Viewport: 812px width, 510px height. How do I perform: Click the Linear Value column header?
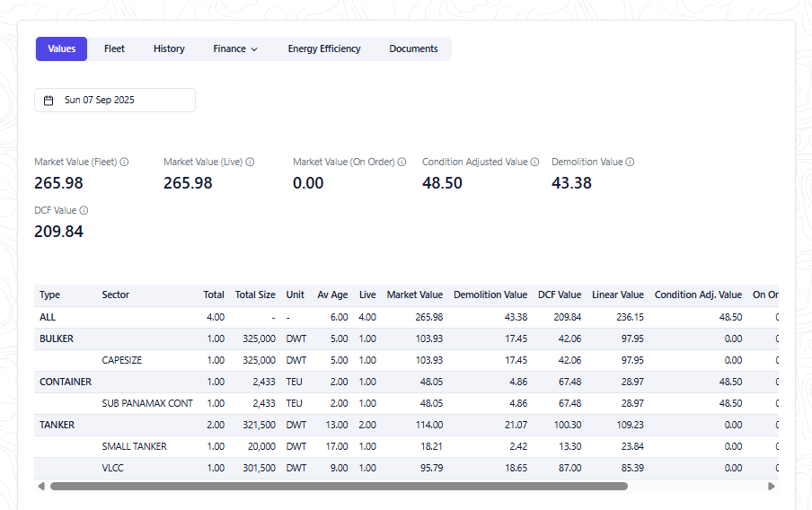click(x=617, y=295)
